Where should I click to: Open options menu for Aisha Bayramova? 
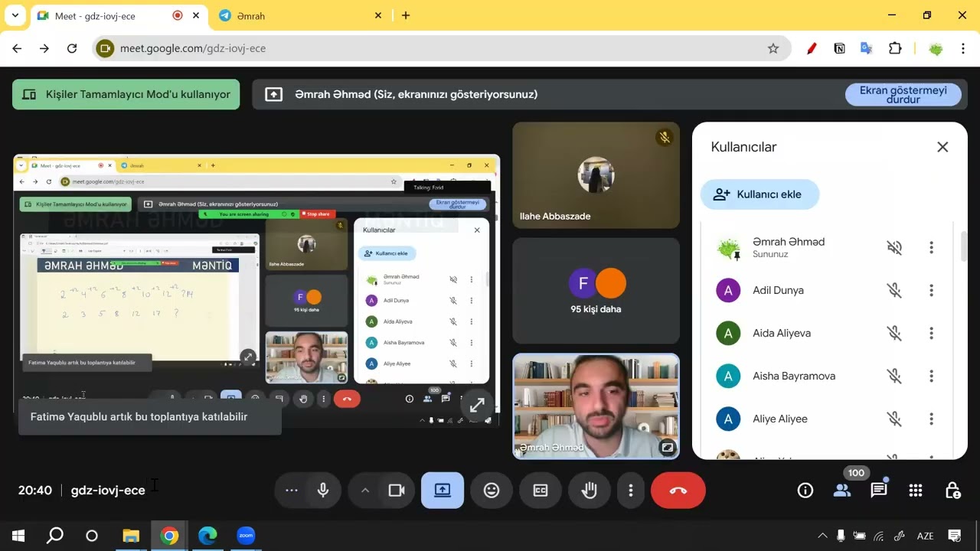(x=931, y=376)
